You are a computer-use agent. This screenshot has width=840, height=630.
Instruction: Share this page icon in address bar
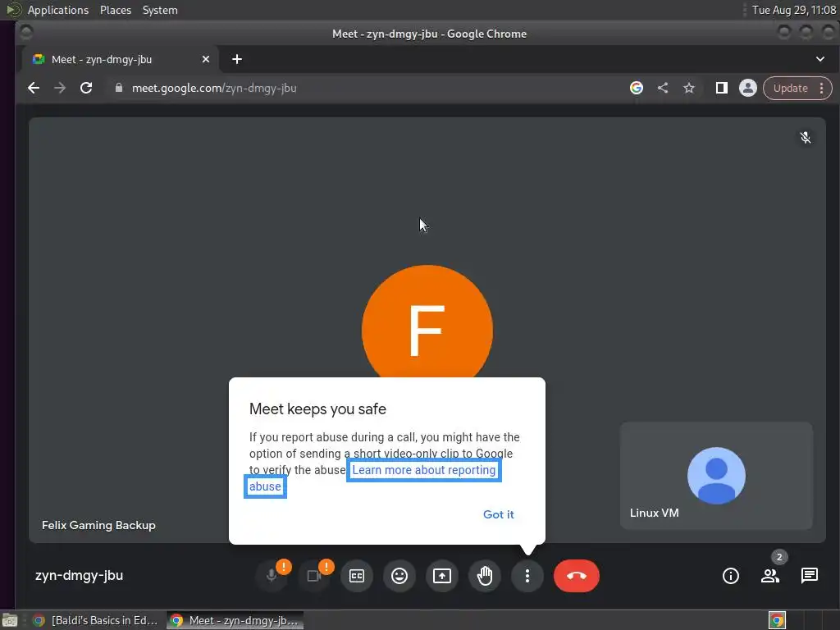point(663,88)
